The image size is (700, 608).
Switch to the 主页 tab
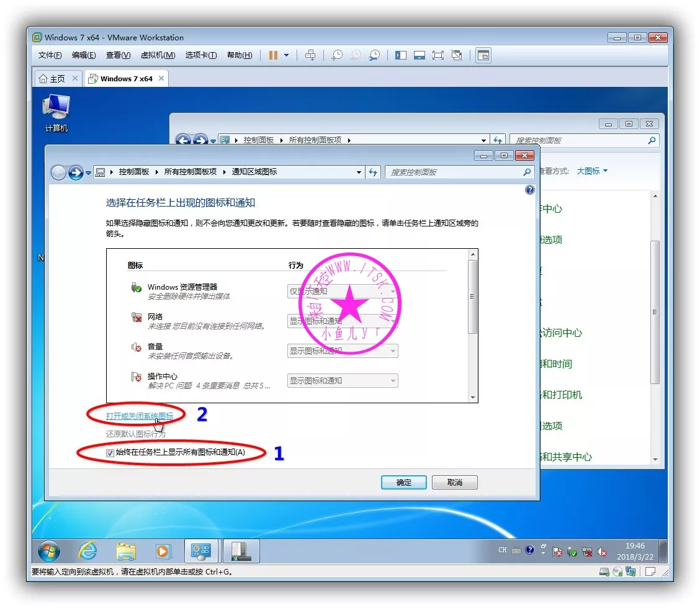coord(52,79)
